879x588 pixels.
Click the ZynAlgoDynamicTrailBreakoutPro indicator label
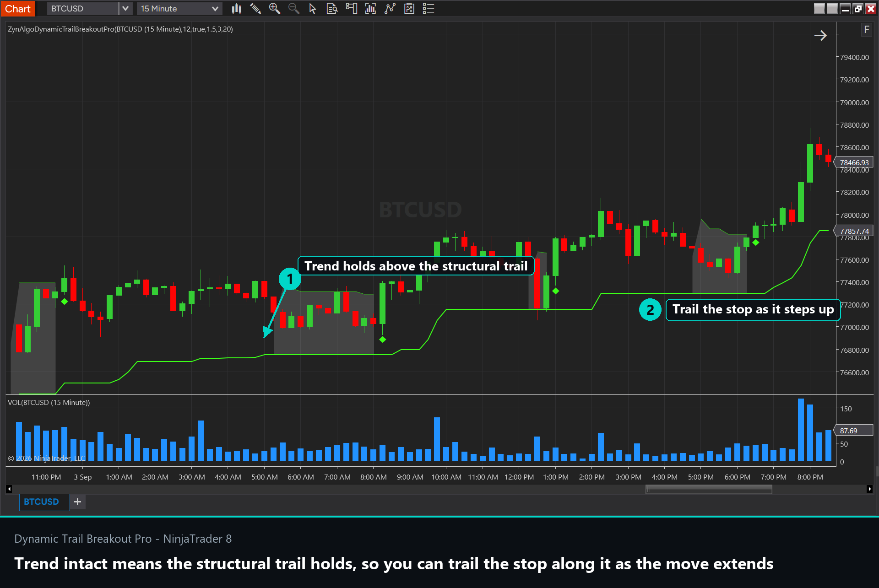pos(120,29)
